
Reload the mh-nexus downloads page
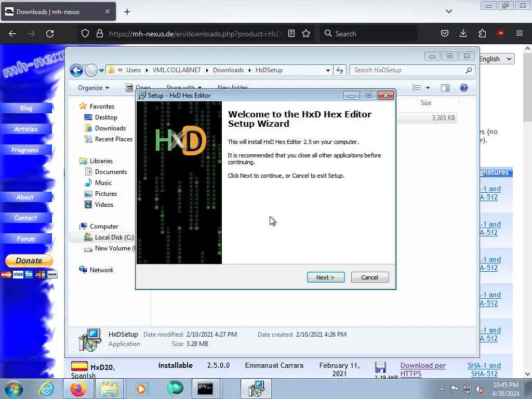point(50,34)
